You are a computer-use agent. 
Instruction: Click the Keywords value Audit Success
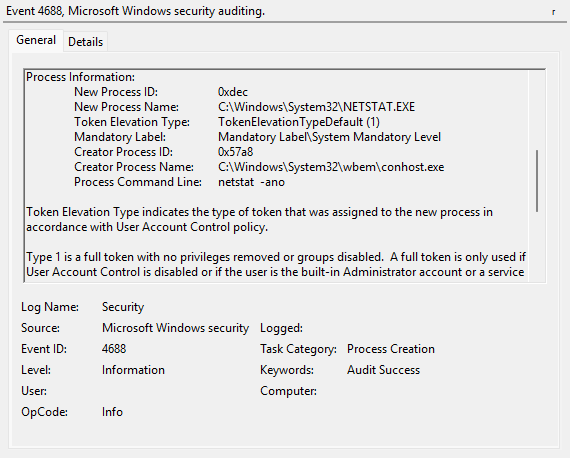383,370
